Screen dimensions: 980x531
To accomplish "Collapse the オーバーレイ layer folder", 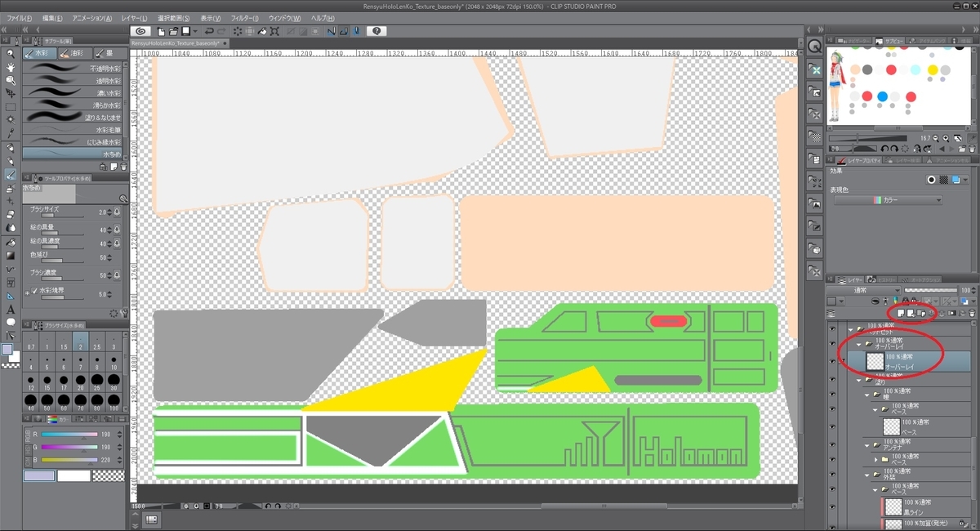I will tap(858, 345).
